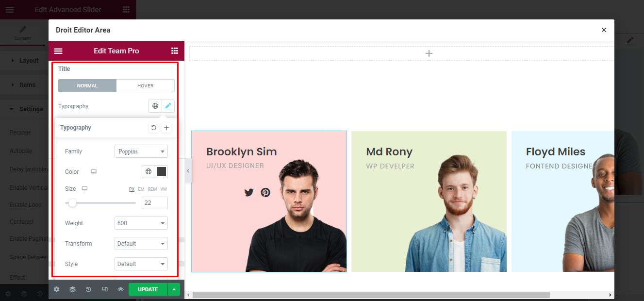Select the Normal title state tab

(x=87, y=86)
